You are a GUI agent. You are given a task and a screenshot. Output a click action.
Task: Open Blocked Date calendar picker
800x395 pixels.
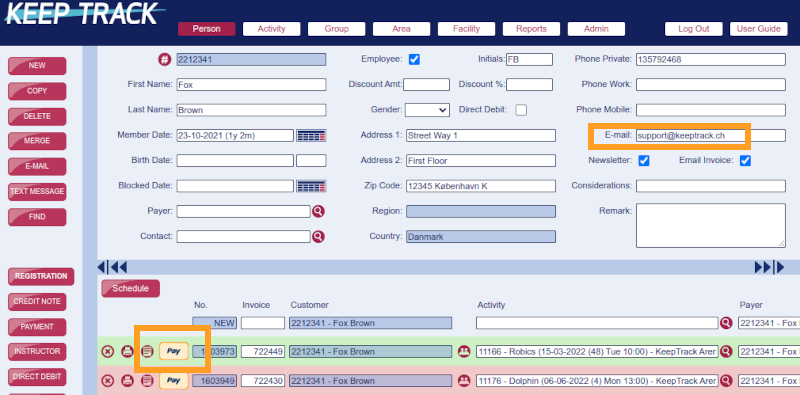(x=311, y=186)
